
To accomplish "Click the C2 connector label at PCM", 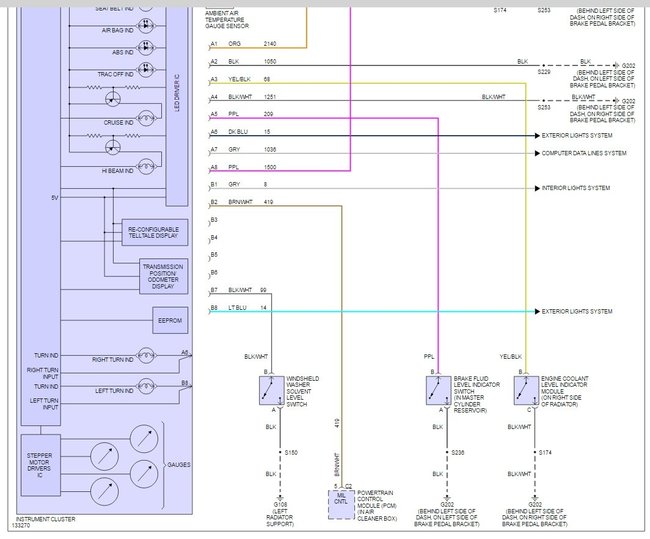I will (x=349, y=486).
